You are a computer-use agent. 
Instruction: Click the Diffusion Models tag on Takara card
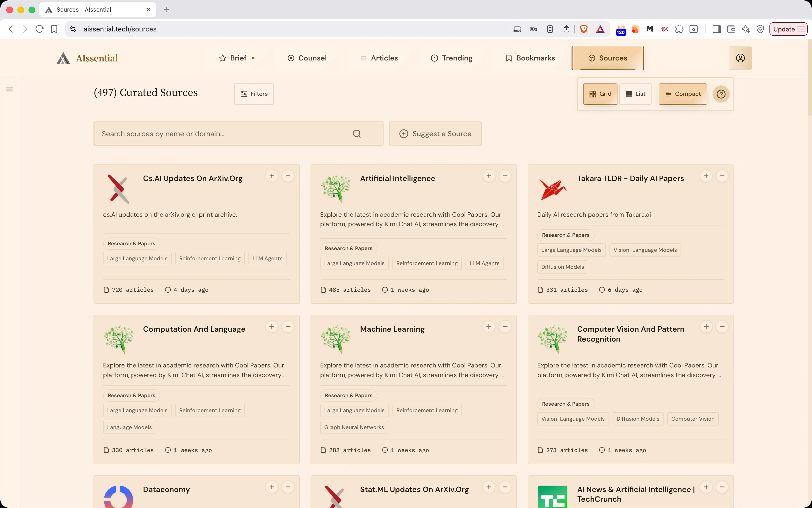pyautogui.click(x=562, y=267)
